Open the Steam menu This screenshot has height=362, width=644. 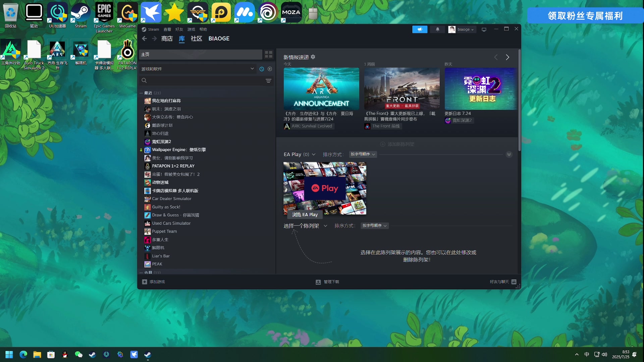[154, 29]
